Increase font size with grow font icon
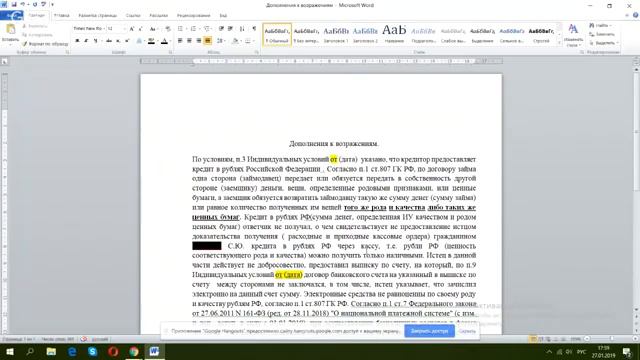Viewport: 640px width, 360px height. coord(131,29)
